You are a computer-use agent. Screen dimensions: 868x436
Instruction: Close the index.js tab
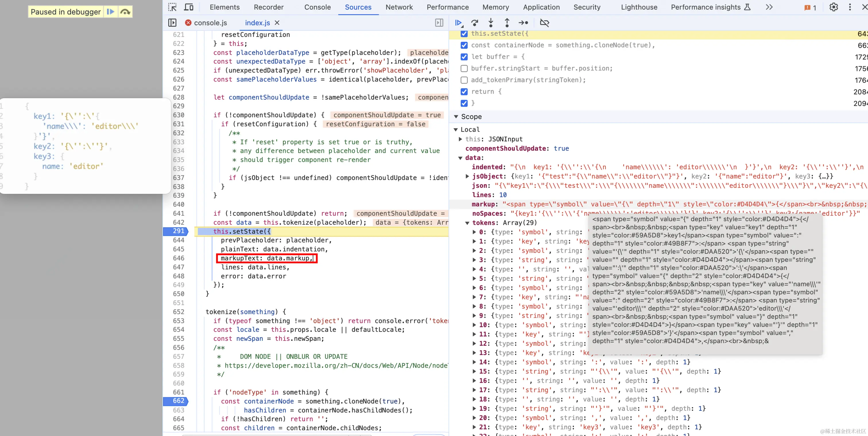(277, 23)
